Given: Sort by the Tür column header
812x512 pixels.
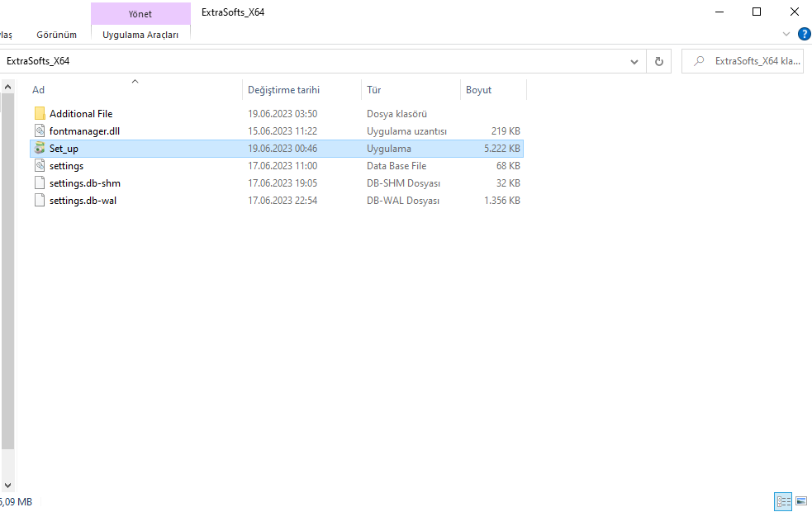Looking at the screenshot, I should click(374, 89).
